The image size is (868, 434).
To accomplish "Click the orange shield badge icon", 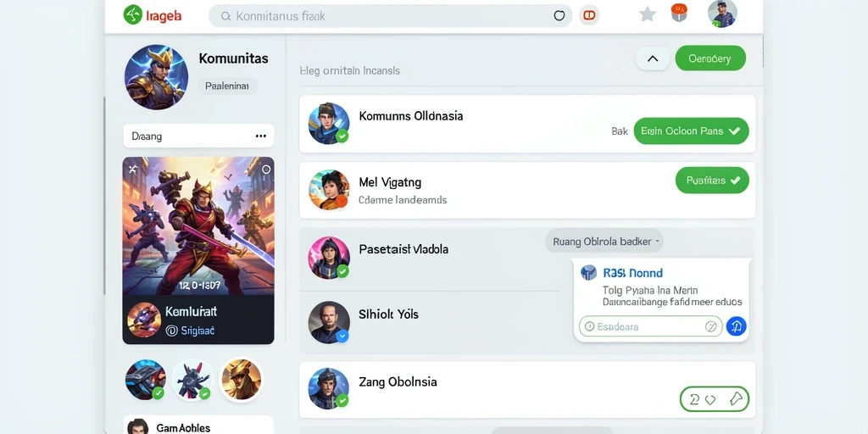I will point(679,13).
